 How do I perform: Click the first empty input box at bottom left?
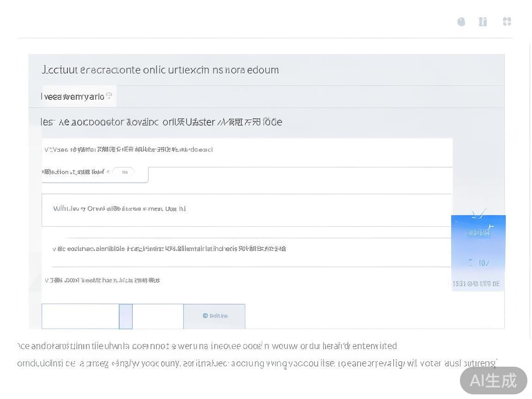(80, 316)
